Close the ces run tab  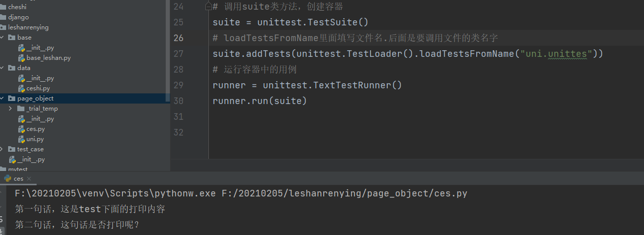tap(29, 179)
